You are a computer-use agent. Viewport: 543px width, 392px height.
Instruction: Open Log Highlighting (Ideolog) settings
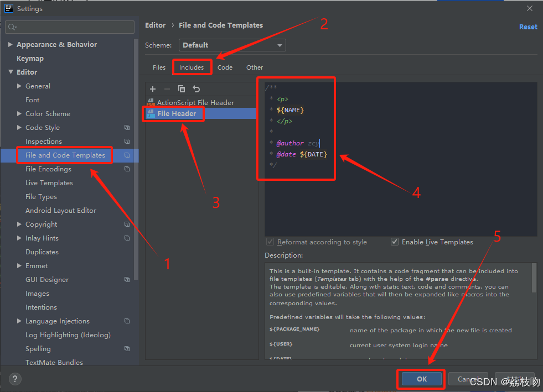[68, 335]
